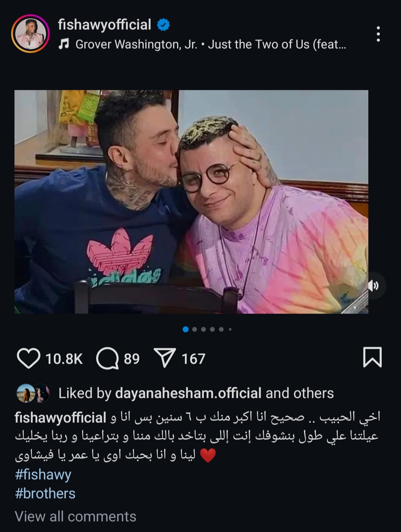Tap the post photo of two men
This screenshot has width=401, height=532.
click(x=191, y=202)
